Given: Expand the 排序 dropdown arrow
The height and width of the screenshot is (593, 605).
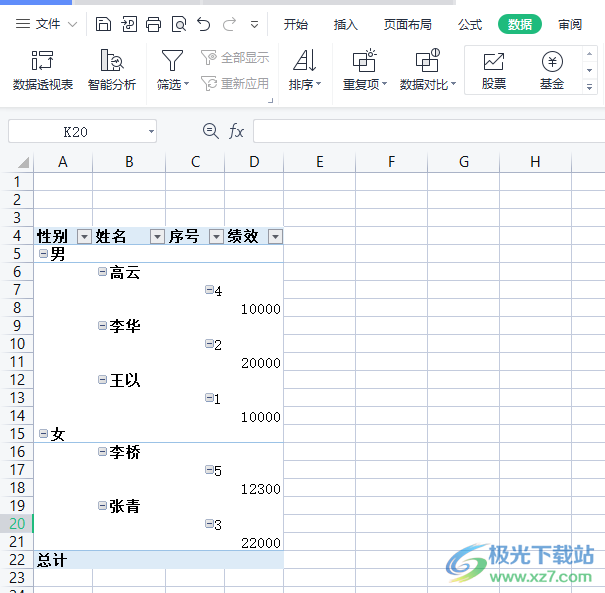Looking at the screenshot, I should [x=319, y=84].
